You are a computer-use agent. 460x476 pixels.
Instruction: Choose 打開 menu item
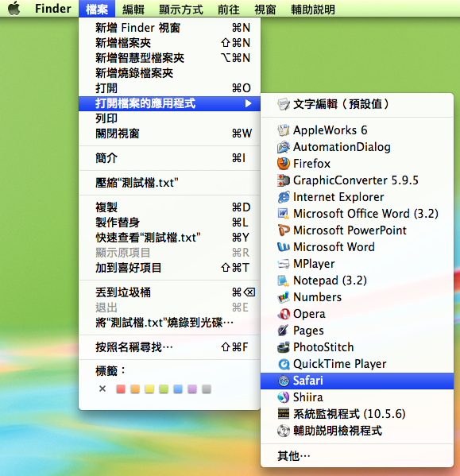[x=169, y=88]
